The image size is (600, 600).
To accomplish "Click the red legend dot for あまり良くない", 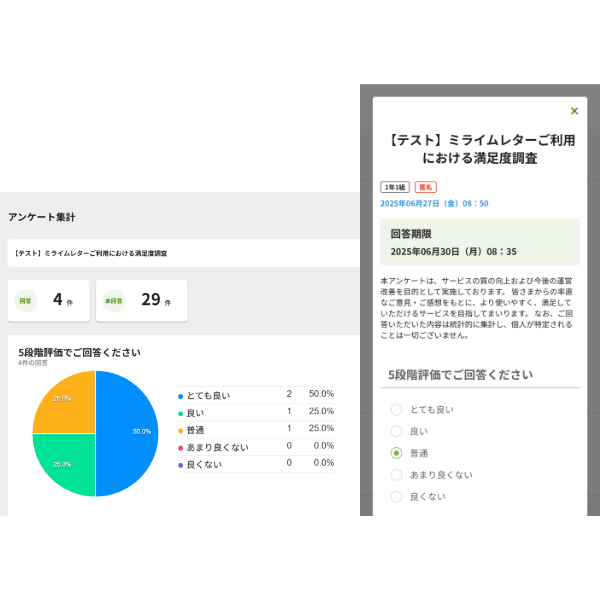I will pyautogui.click(x=181, y=448).
